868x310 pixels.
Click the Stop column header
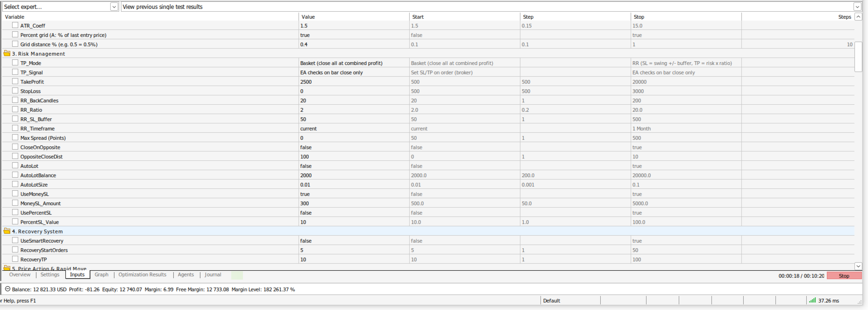coord(686,17)
